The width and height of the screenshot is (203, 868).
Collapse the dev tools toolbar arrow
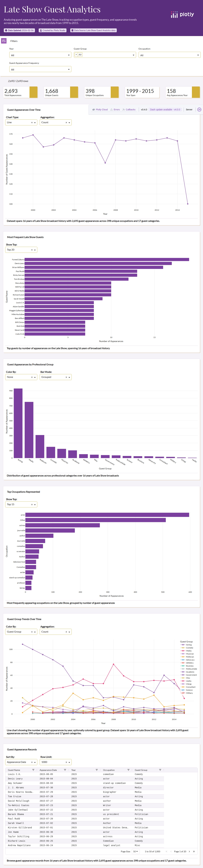[199, 110]
